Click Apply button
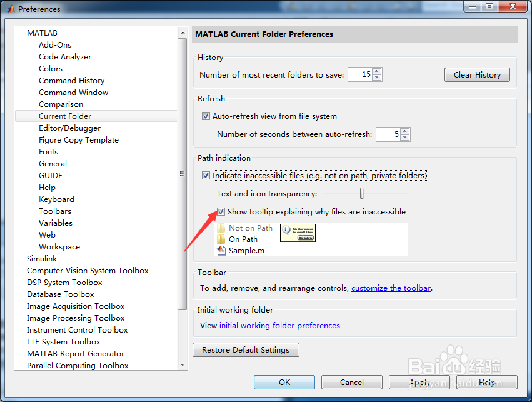 pyautogui.click(x=419, y=383)
